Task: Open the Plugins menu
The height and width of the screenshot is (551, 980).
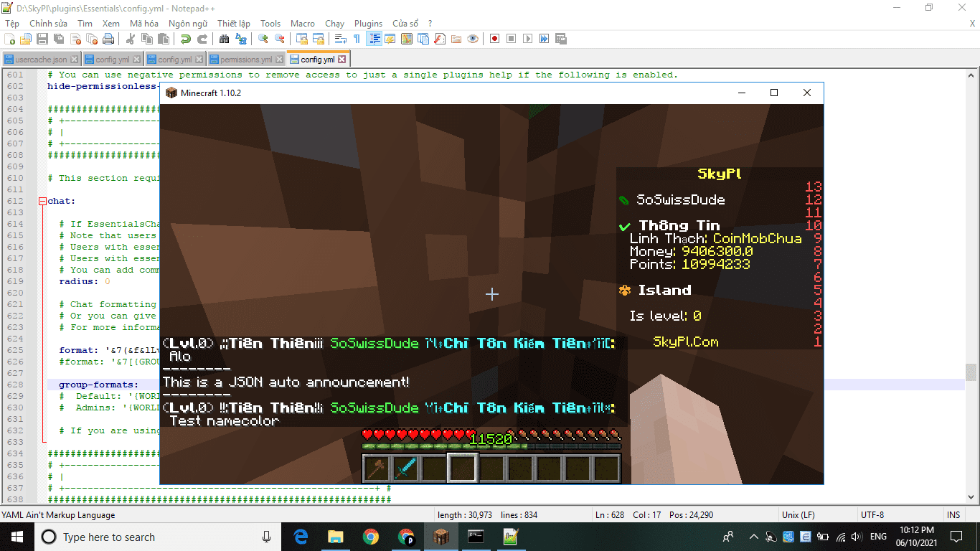Action: 368,24
